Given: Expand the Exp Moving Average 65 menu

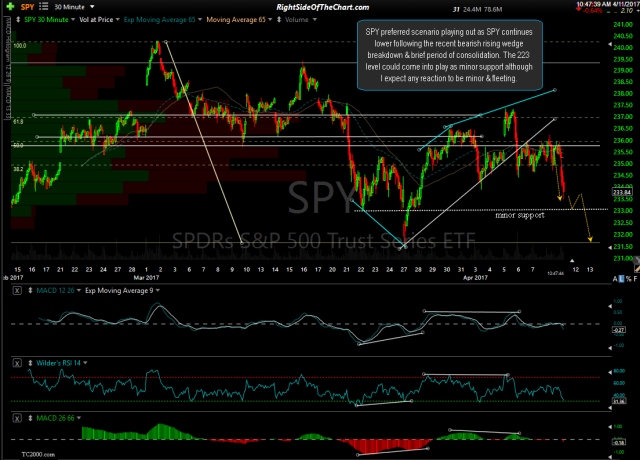Looking at the screenshot, I should pos(200,20).
